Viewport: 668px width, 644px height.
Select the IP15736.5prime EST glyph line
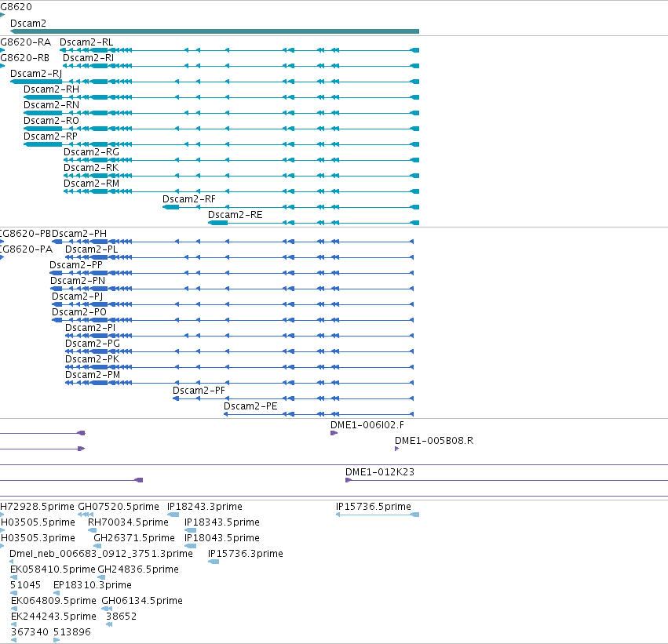coord(378,515)
